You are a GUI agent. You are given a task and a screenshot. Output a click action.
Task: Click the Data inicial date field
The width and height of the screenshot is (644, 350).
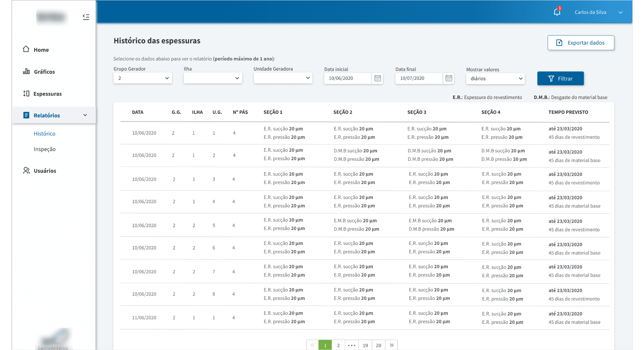[347, 78]
